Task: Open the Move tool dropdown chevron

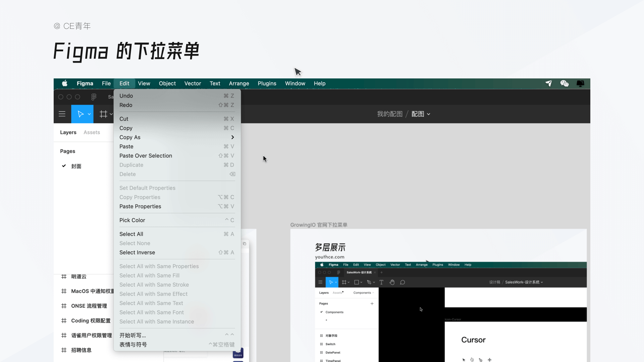Action: (x=89, y=114)
